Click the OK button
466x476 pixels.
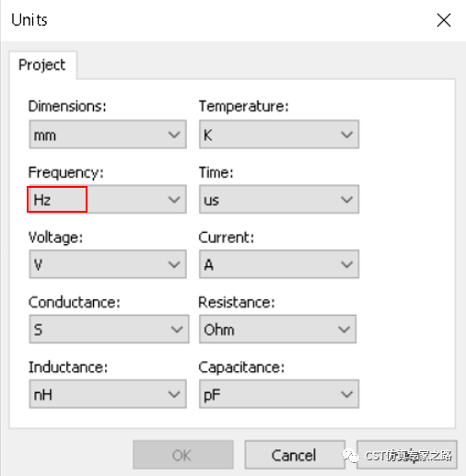point(183,455)
